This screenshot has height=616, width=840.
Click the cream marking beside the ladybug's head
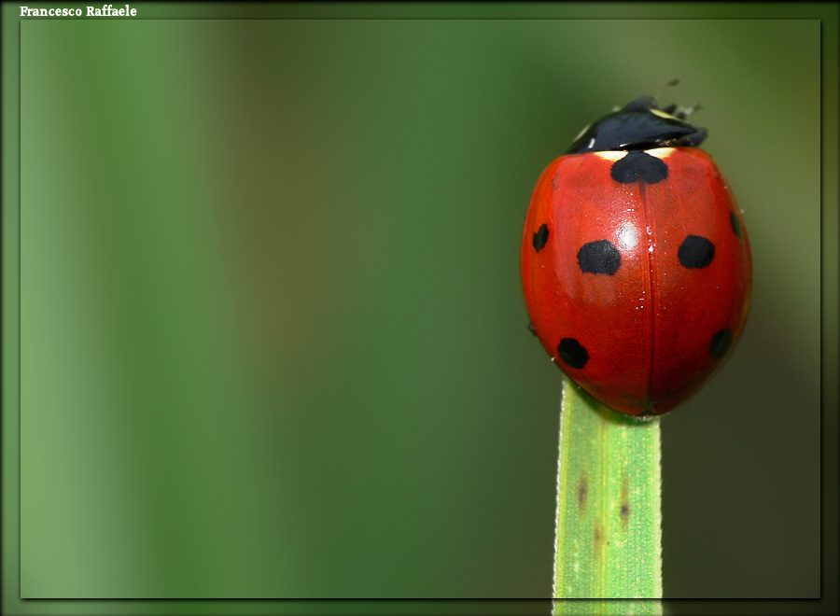coord(610,155)
